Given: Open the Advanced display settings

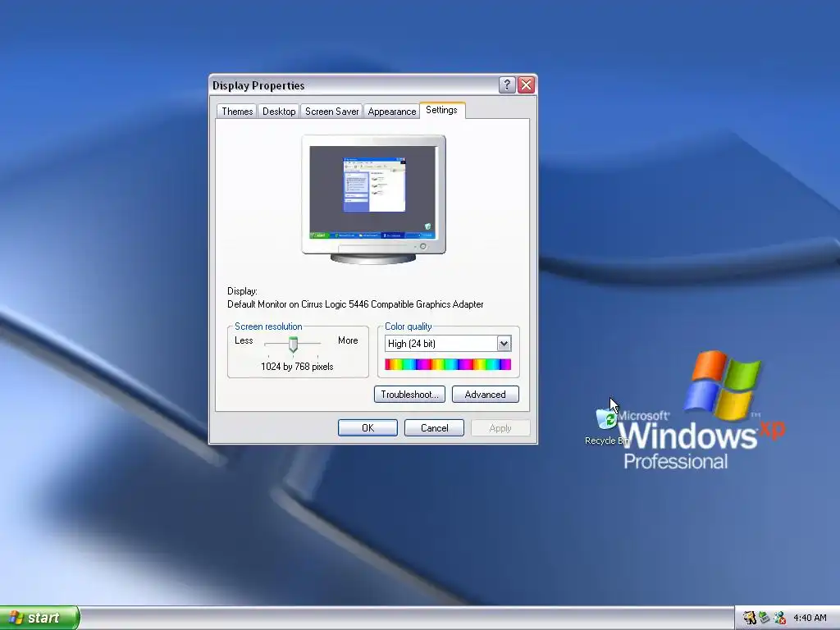Looking at the screenshot, I should point(486,395).
